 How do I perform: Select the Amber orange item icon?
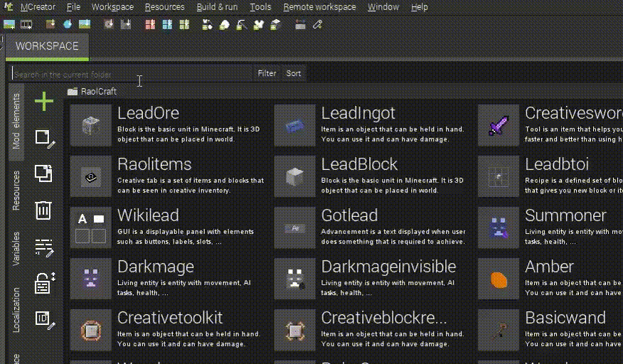(499, 279)
